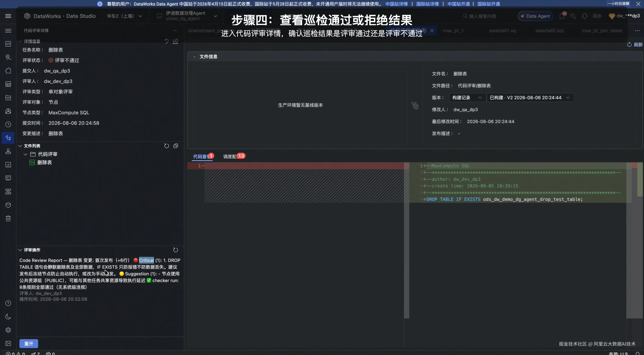The height and width of the screenshot is (355, 644).
Task: Click the support headset icon in header
Action: [585, 16]
